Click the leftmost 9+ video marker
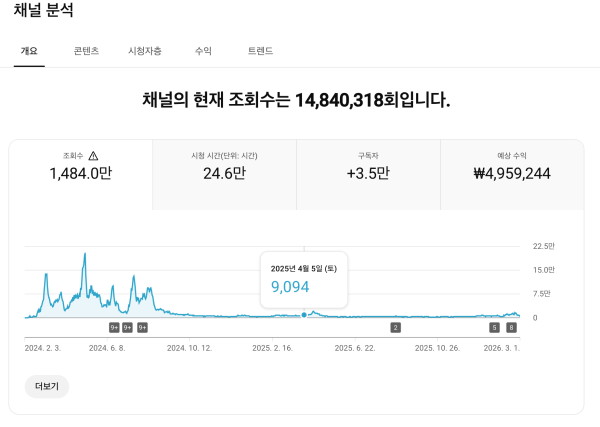 pos(114,327)
